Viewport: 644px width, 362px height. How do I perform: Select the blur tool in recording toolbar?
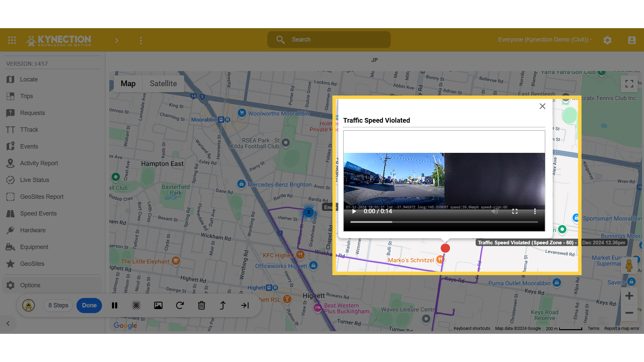[x=136, y=305]
